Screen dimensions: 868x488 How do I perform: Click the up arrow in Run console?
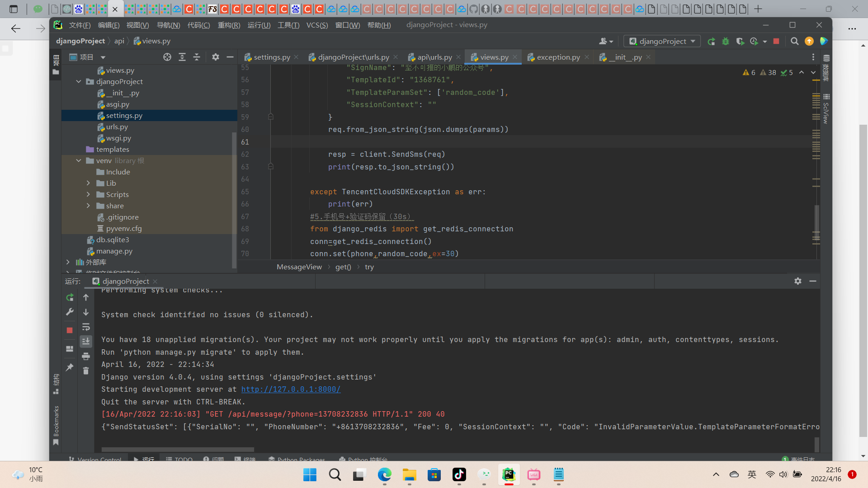[x=86, y=297]
